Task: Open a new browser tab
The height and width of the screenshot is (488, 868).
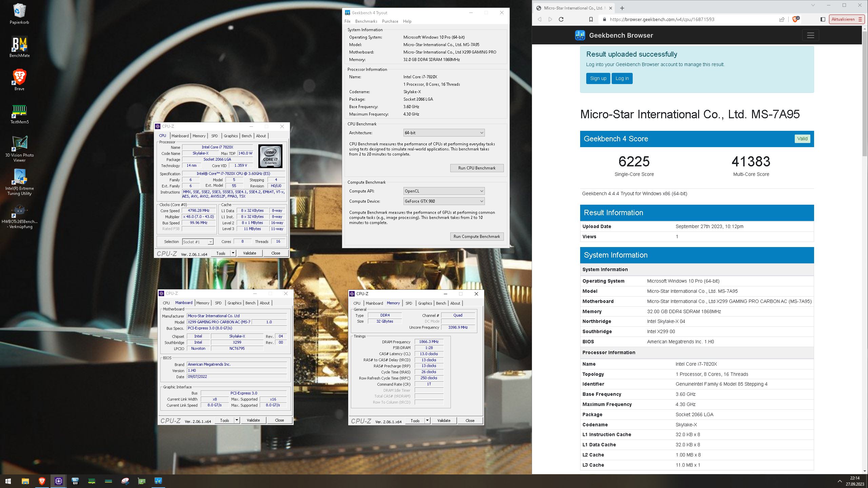Action: coord(622,8)
